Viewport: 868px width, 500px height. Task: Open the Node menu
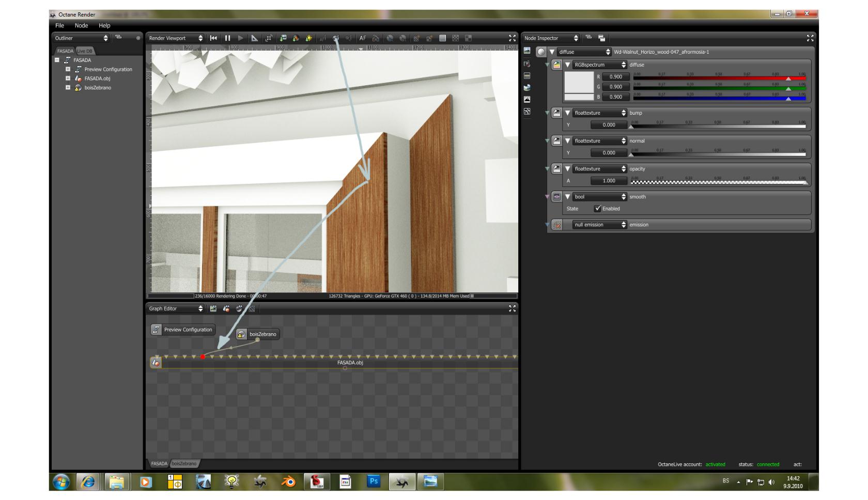(81, 25)
